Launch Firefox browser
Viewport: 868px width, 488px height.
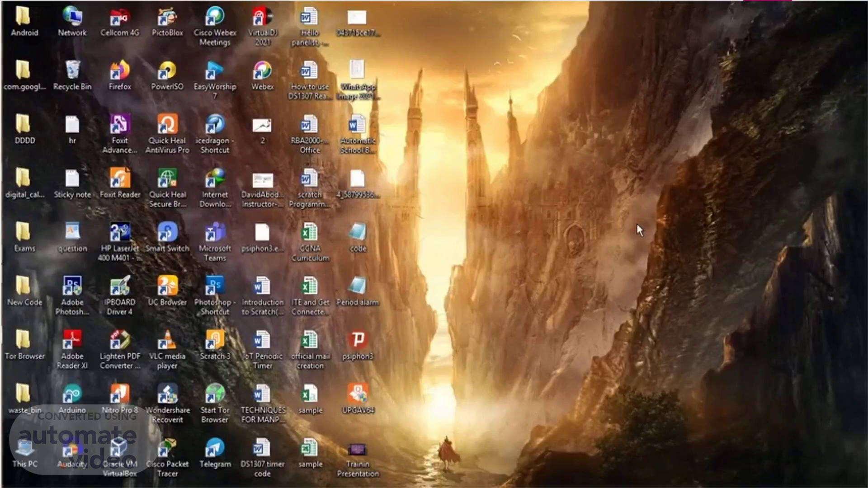pyautogui.click(x=120, y=75)
